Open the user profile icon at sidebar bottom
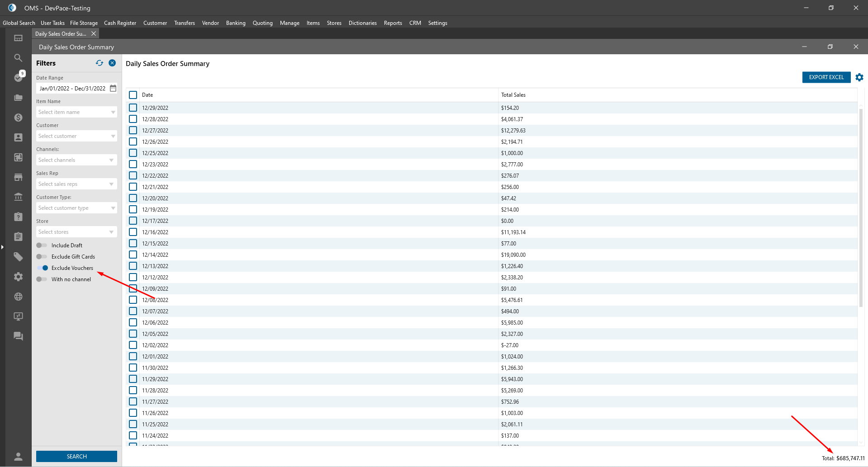 coord(18,457)
